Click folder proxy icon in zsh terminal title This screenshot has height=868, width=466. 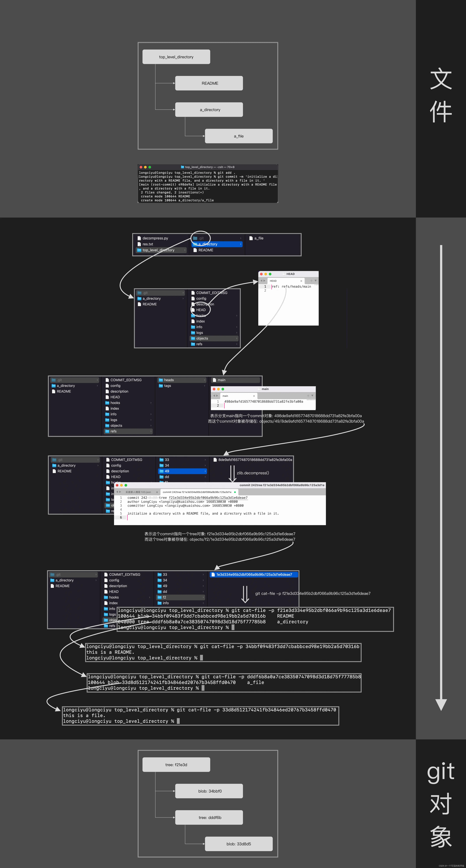[183, 167]
